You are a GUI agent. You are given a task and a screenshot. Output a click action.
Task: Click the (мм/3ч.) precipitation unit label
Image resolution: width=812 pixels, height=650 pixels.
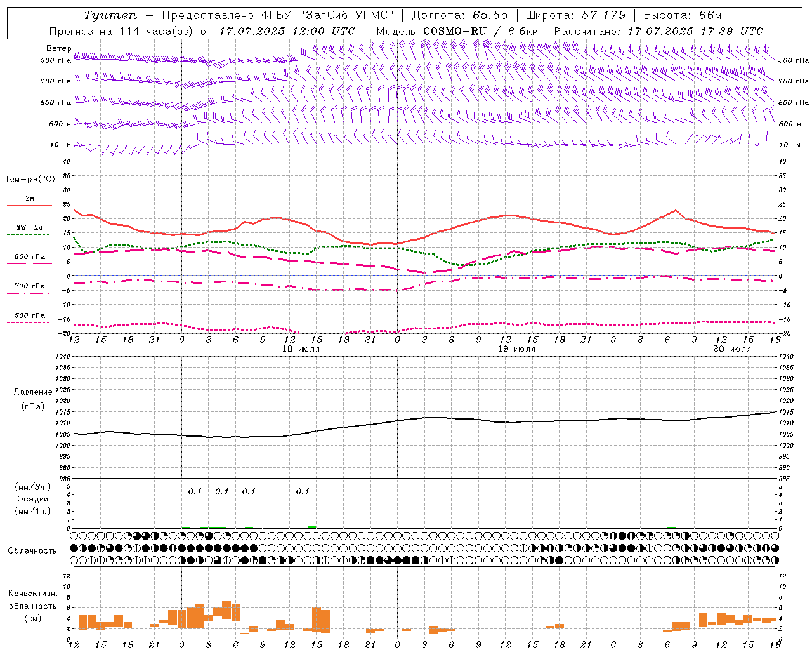[x=32, y=487]
